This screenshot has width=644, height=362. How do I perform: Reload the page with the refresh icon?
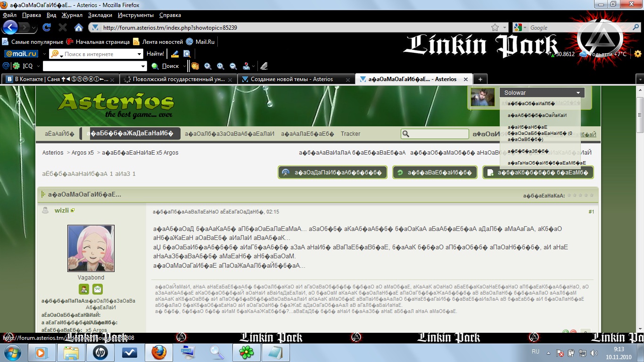click(x=47, y=27)
